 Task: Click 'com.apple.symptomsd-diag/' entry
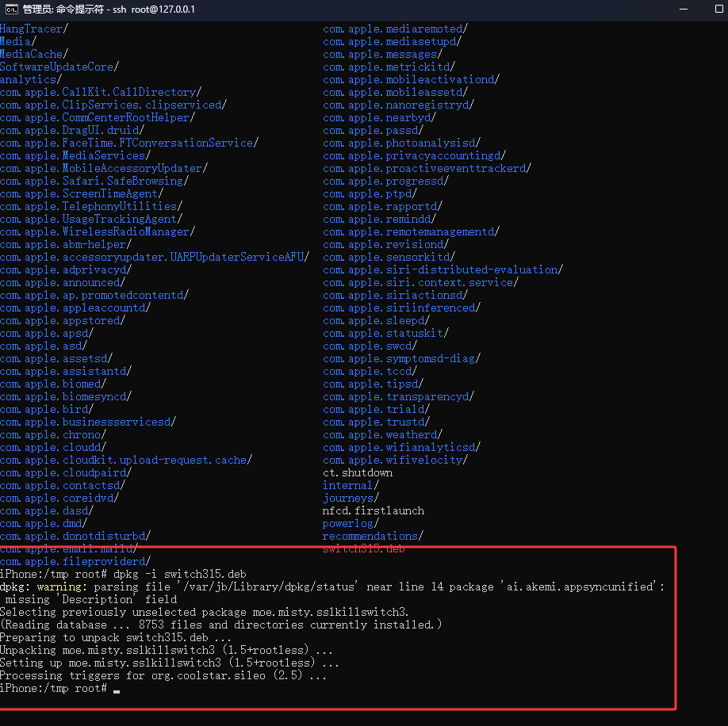(x=401, y=358)
